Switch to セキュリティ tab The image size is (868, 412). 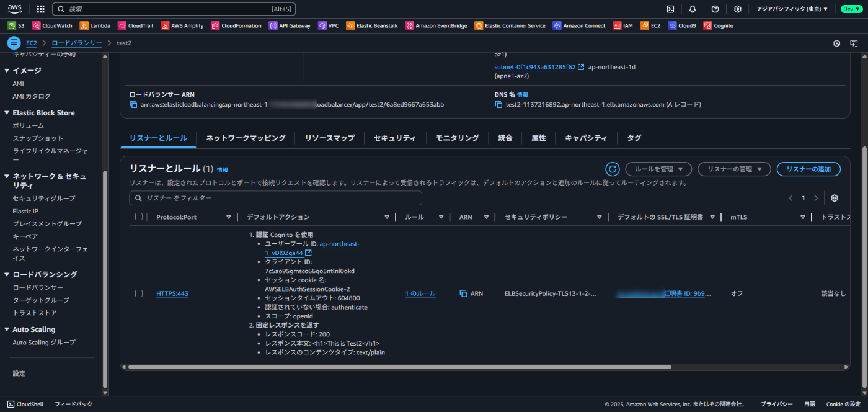[x=395, y=138]
